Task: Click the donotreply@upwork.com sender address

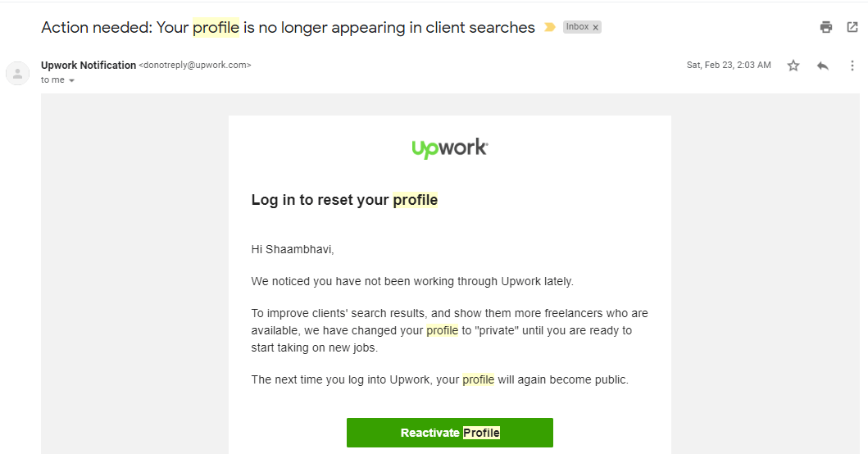Action: tap(195, 65)
